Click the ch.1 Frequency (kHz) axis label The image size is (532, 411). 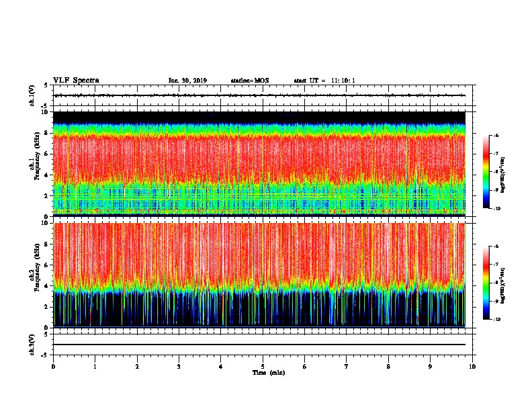coord(35,156)
